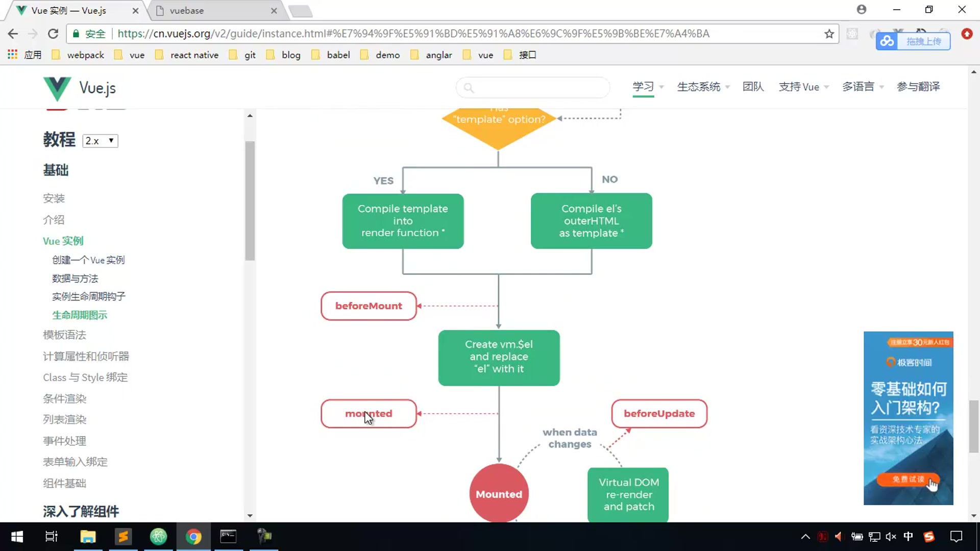Open the Chrome apps grid icon
The height and width of the screenshot is (551, 980).
pos(13,55)
